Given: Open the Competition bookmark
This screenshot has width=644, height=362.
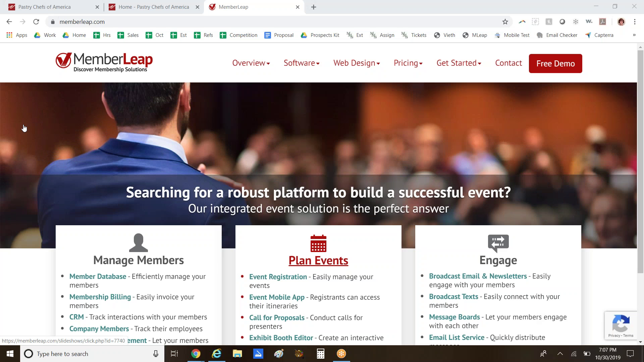Looking at the screenshot, I should coord(238,35).
